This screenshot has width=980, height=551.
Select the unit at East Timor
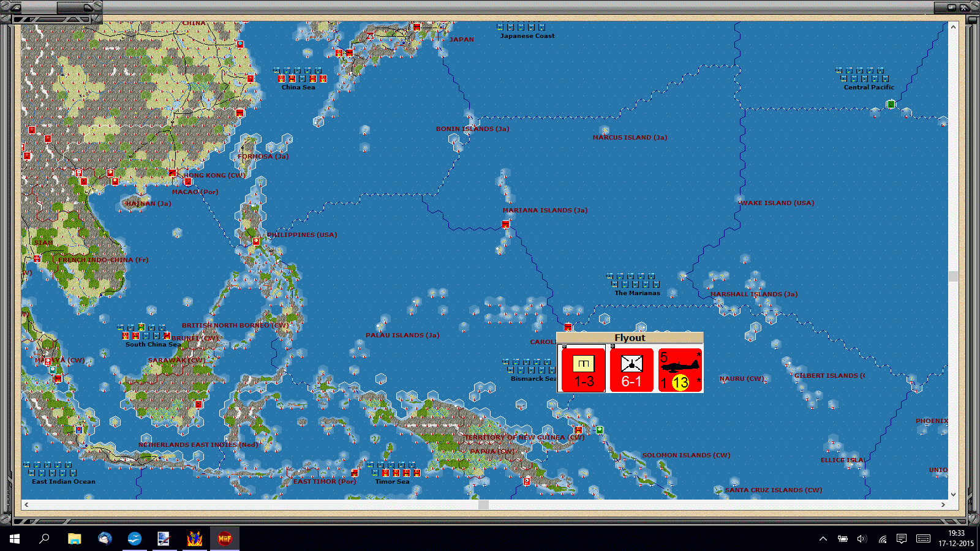coord(354,473)
